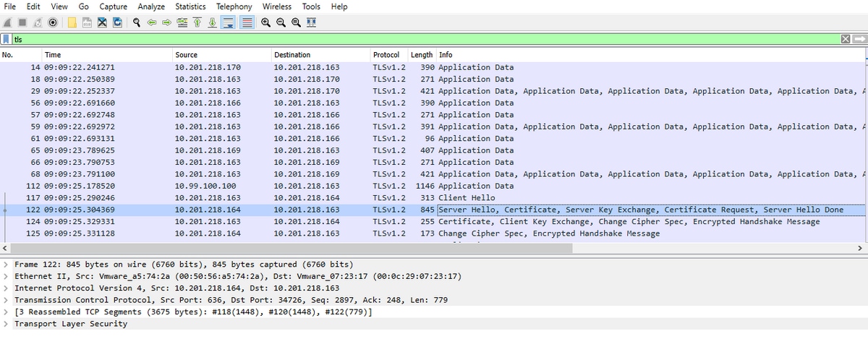Find a packet (magnifier icon)
Image resolution: width=868 pixels, height=339 pixels.
[137, 22]
